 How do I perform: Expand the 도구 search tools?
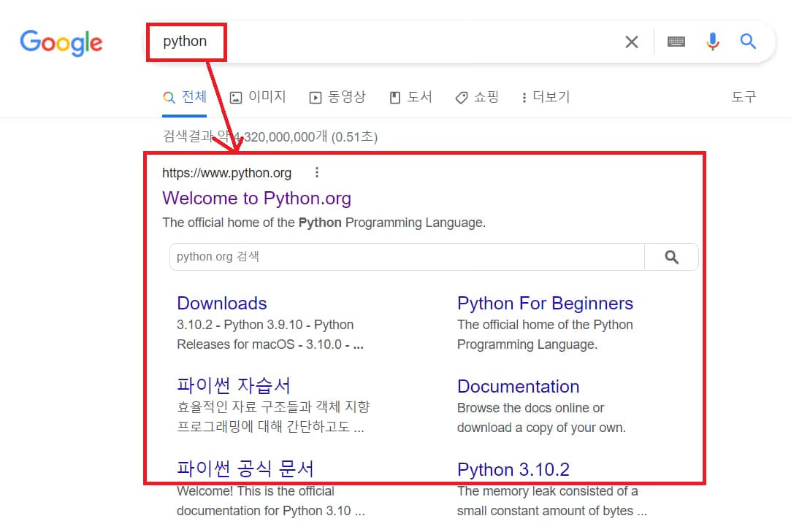743,96
